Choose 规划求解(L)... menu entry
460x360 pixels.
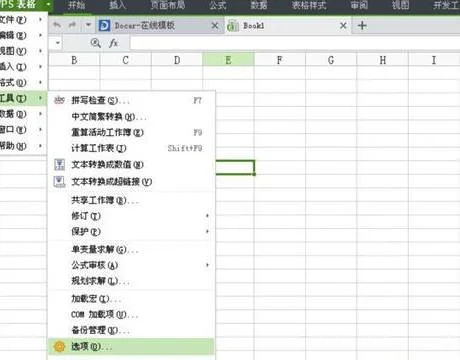point(132,281)
